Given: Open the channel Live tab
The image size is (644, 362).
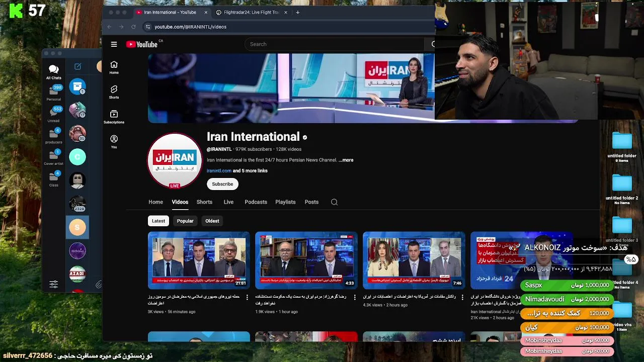Looking at the screenshot, I should [228, 202].
